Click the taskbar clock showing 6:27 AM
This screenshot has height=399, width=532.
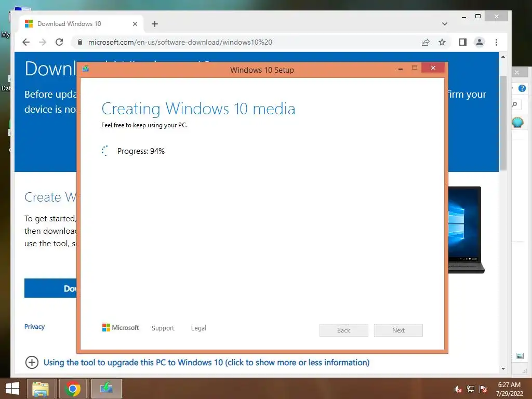pyautogui.click(x=509, y=389)
